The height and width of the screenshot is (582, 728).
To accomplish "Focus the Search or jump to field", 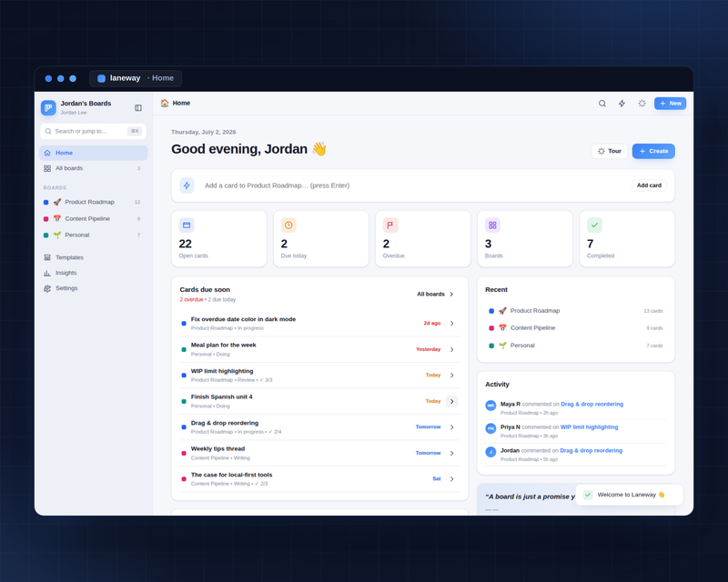I will (94, 131).
